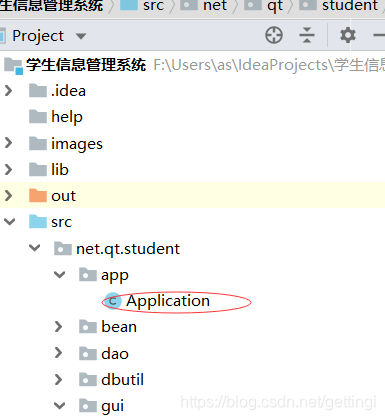
Task: Click the app package folder icon
Action: pos(88,275)
